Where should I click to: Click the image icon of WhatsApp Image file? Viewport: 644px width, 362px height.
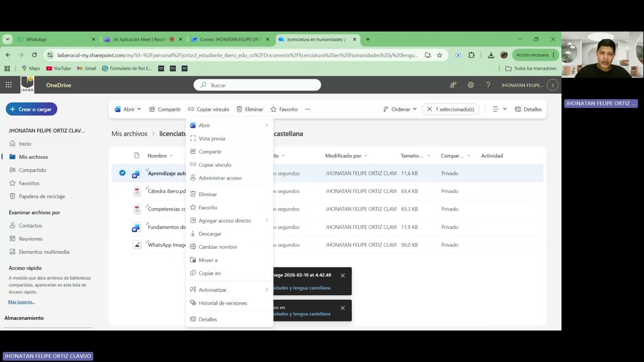137,245
